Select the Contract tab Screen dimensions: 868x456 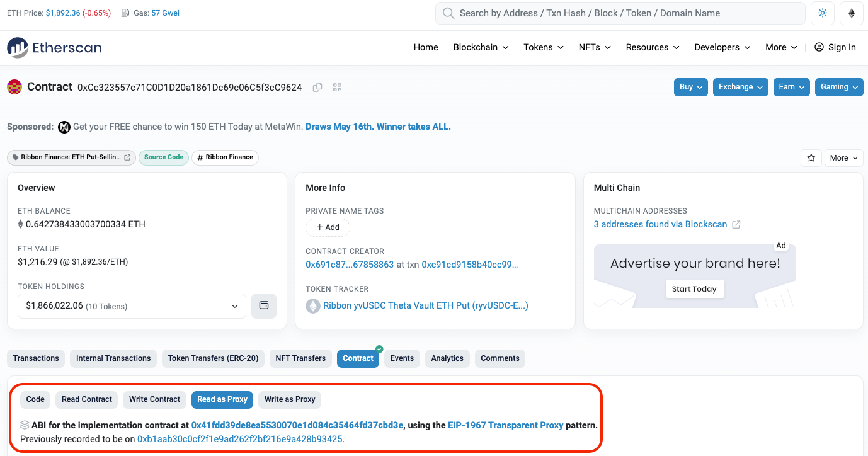tap(358, 358)
